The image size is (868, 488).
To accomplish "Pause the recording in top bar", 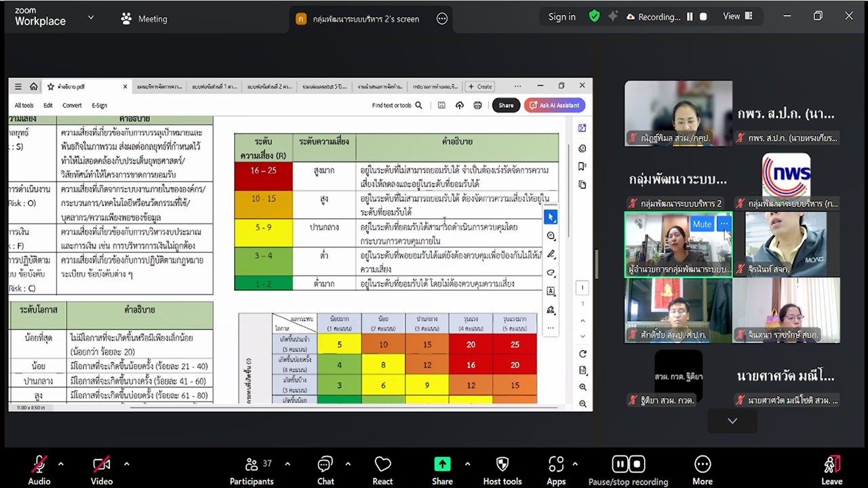I will [690, 17].
